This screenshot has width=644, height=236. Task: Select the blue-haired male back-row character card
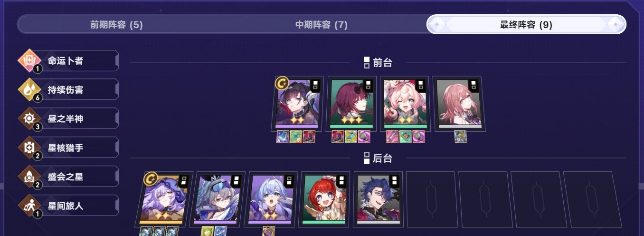click(x=378, y=199)
